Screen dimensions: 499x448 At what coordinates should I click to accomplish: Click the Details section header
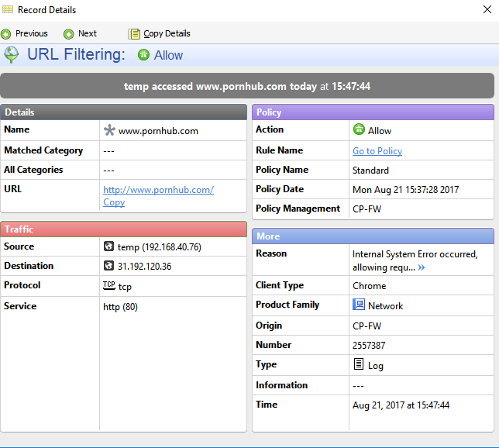pyautogui.click(x=123, y=112)
